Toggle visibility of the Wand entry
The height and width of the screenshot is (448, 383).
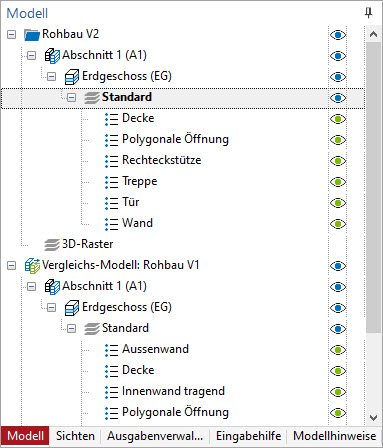click(338, 224)
